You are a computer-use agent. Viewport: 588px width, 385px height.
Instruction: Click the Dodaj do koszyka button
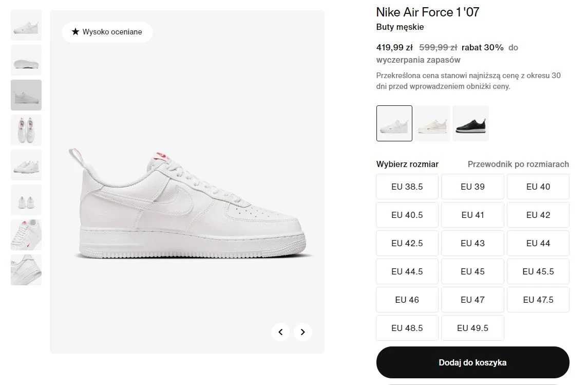coord(472,362)
